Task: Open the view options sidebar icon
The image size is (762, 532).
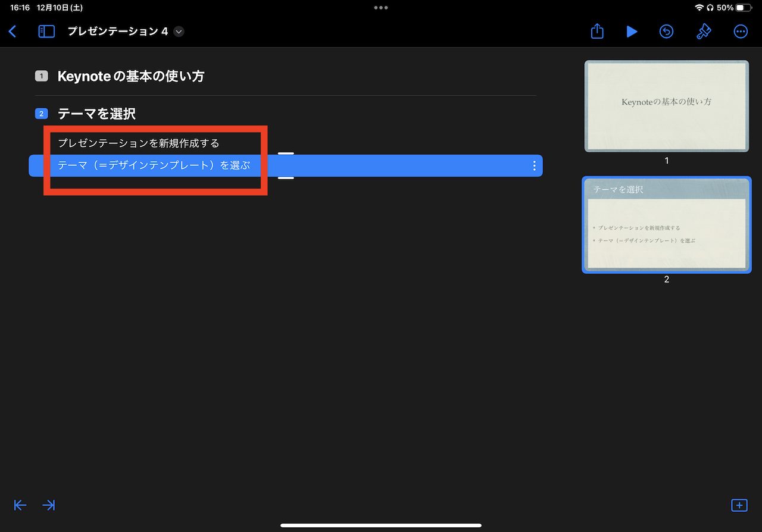Action: [46, 32]
